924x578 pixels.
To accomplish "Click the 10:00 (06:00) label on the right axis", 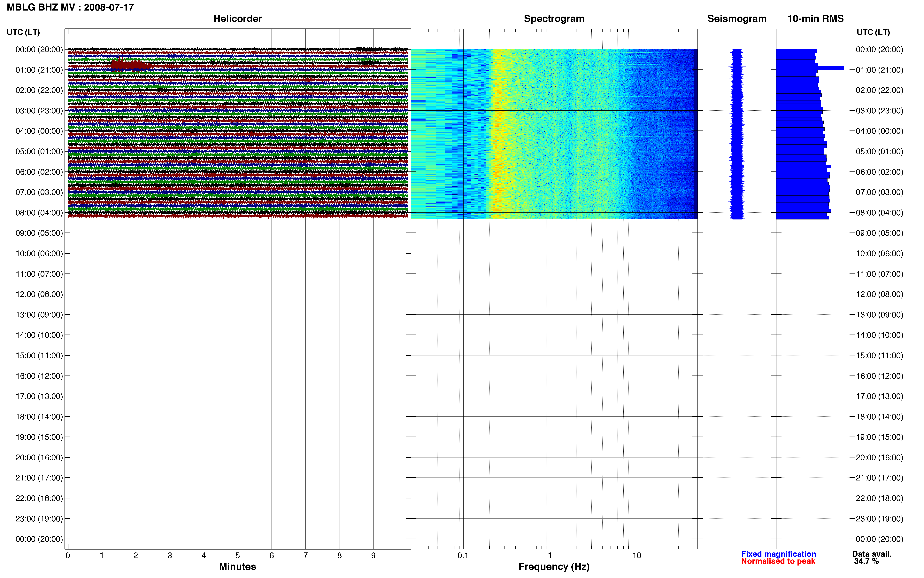I will click(x=879, y=253).
